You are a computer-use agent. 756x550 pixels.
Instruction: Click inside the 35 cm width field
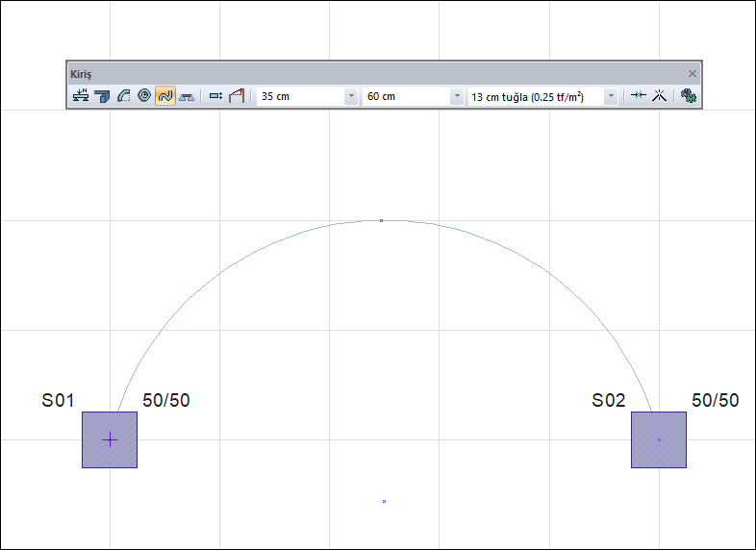coord(298,97)
